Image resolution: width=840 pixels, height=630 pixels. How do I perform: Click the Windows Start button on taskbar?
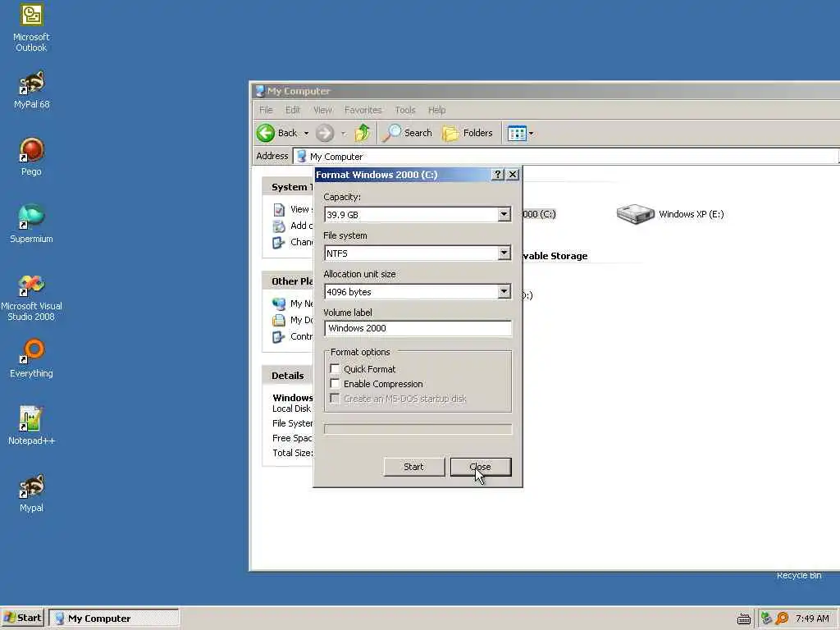[x=22, y=619]
